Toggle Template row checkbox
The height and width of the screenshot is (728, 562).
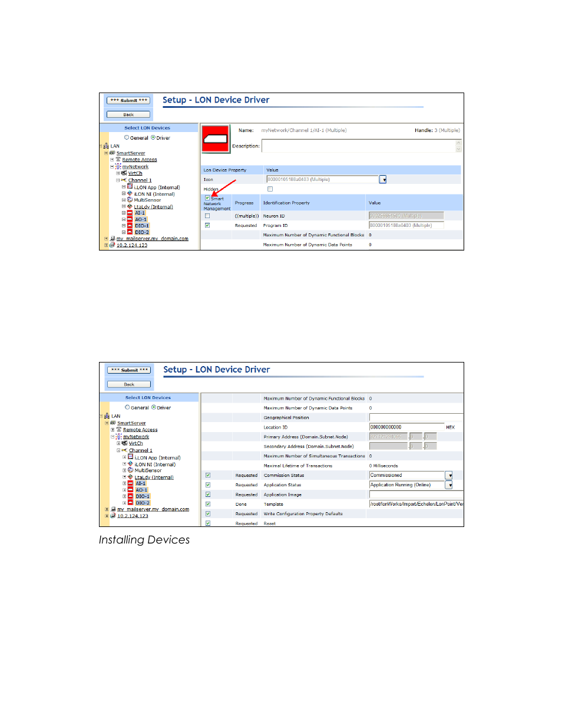click(208, 504)
